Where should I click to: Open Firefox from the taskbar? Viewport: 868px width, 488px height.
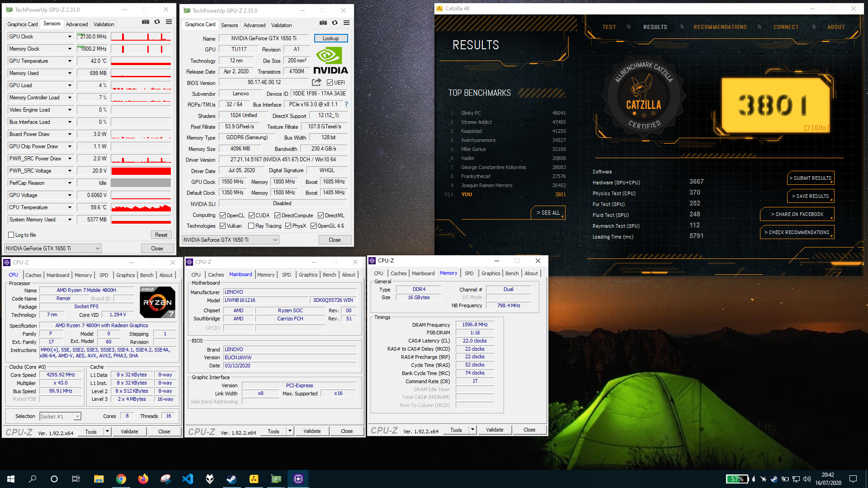point(143,479)
